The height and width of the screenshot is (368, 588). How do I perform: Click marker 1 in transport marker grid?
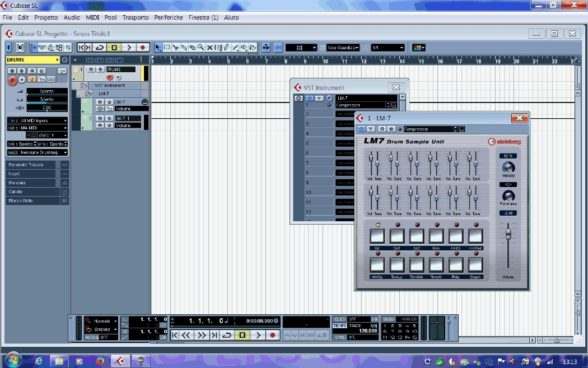385,325
